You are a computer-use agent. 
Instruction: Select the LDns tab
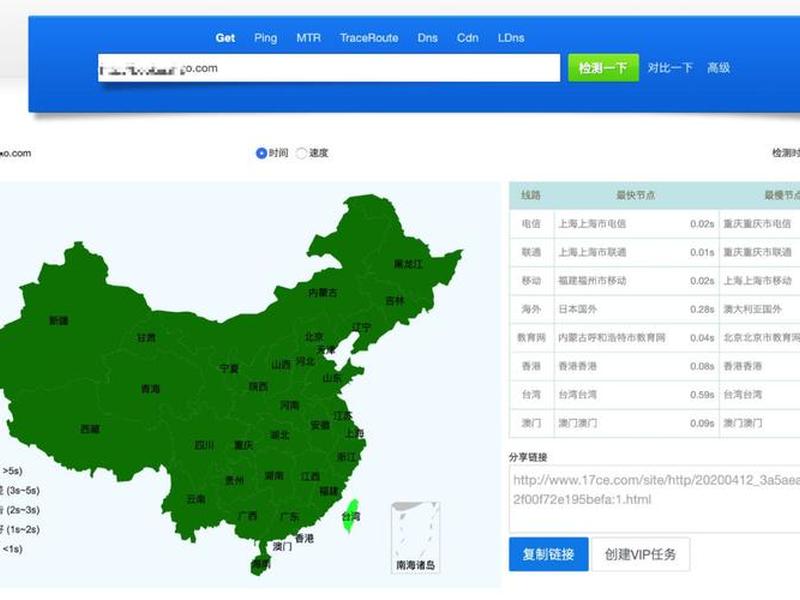click(x=511, y=38)
